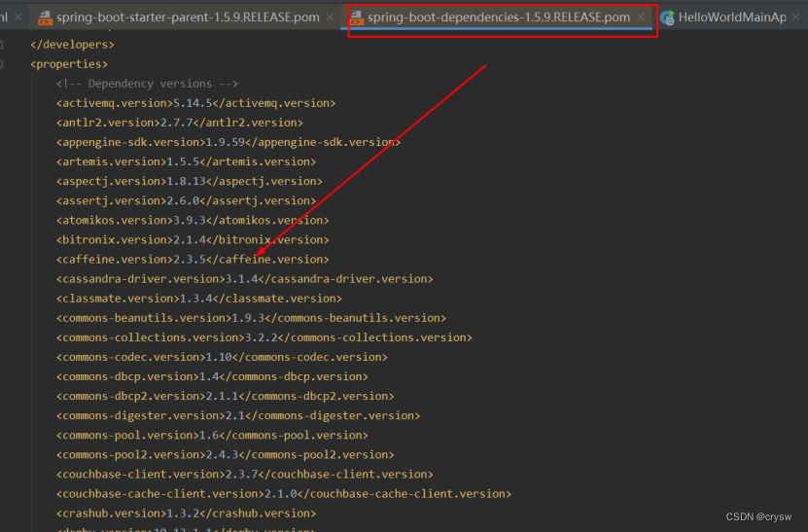
Task: Click the commons-digester.version 2.1 line
Action: point(238,416)
